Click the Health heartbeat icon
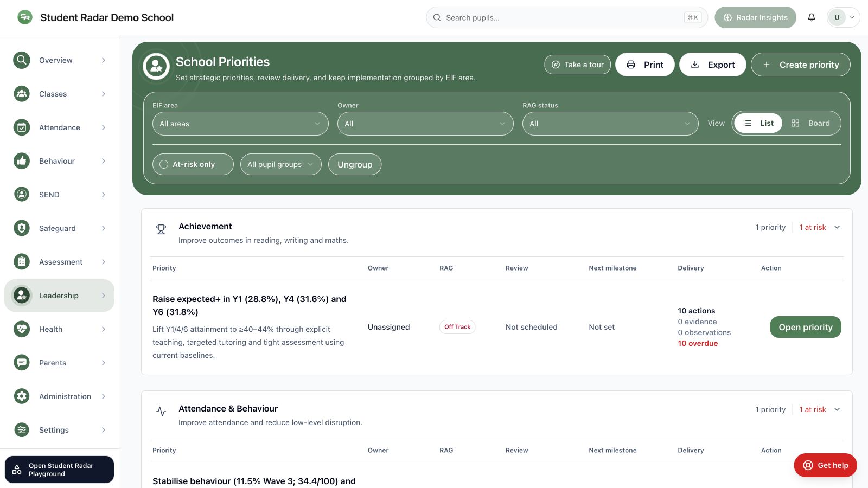The image size is (868, 488). [x=22, y=329]
